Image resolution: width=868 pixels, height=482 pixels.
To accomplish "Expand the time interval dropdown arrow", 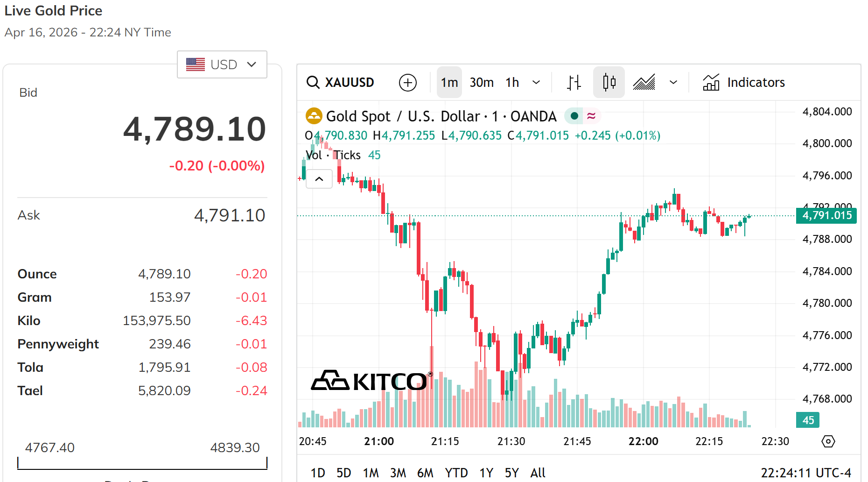I will coord(536,83).
